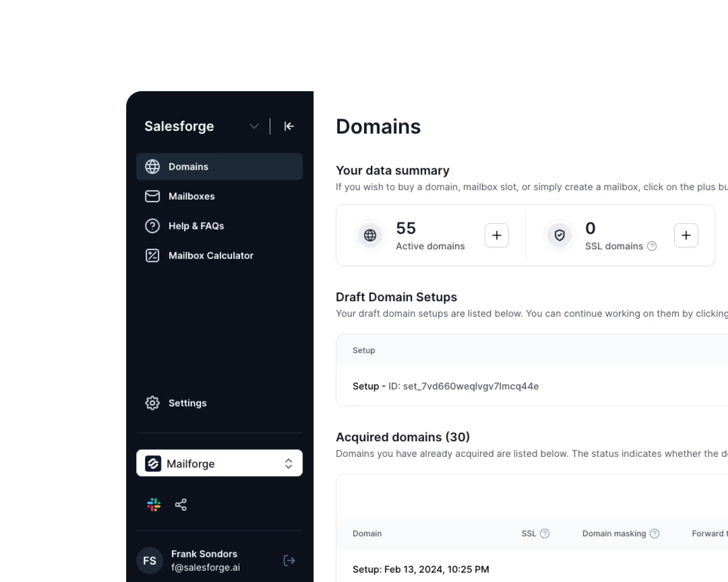This screenshot has width=728, height=582.
Task: Click the f@salesforge.ai email text
Action: pyautogui.click(x=205, y=567)
